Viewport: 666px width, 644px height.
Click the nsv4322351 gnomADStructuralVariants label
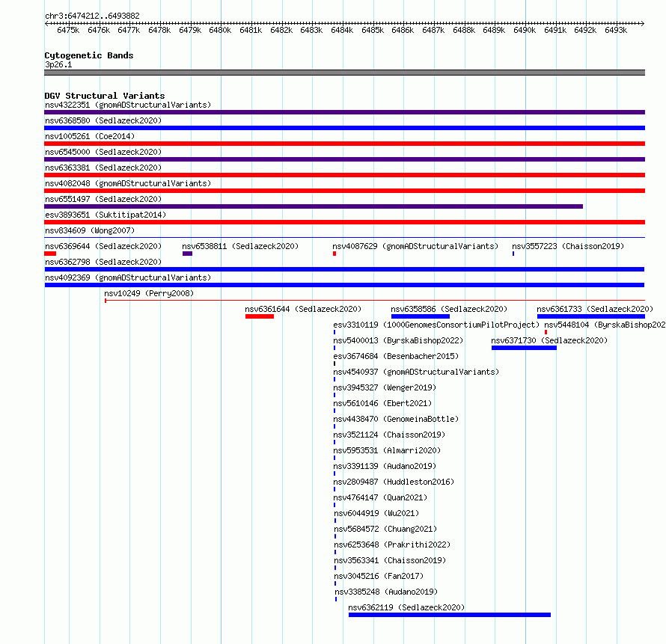coord(128,105)
